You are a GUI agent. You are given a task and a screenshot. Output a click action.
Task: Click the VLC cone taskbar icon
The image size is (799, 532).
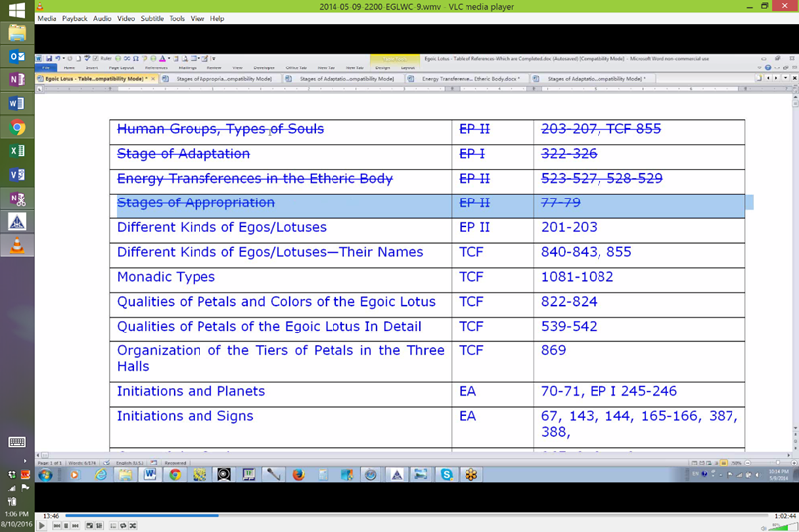[17, 246]
